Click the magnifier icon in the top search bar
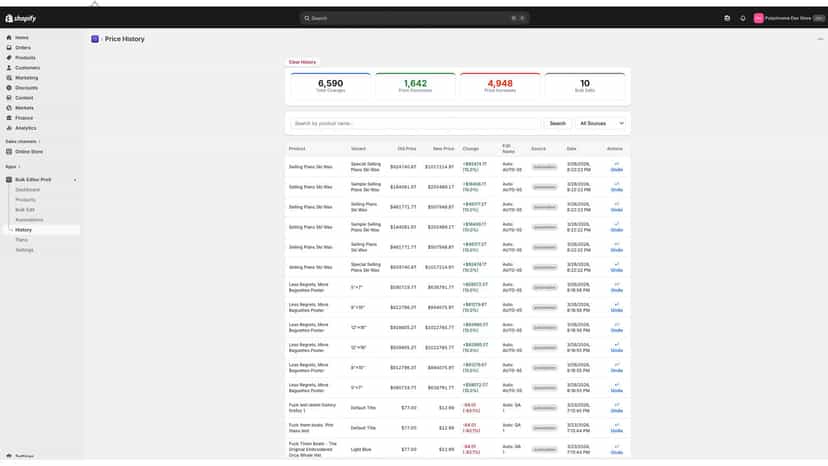Viewport: 828px width, 466px height. coord(307,18)
